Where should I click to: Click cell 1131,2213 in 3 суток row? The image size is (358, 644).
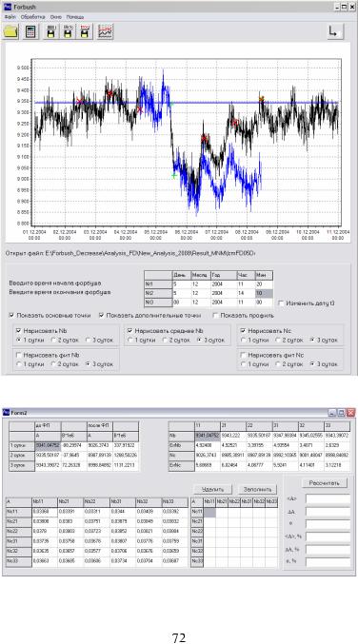pos(126,466)
